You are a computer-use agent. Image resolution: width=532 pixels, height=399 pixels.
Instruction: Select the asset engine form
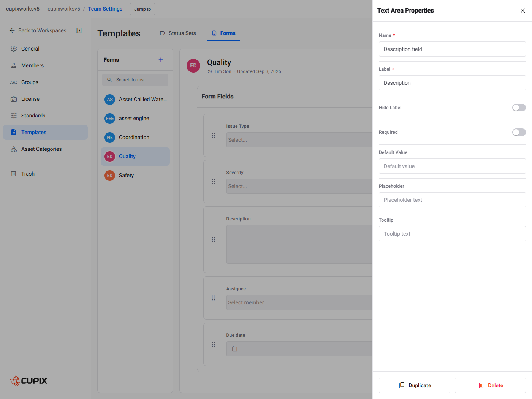coord(135,118)
